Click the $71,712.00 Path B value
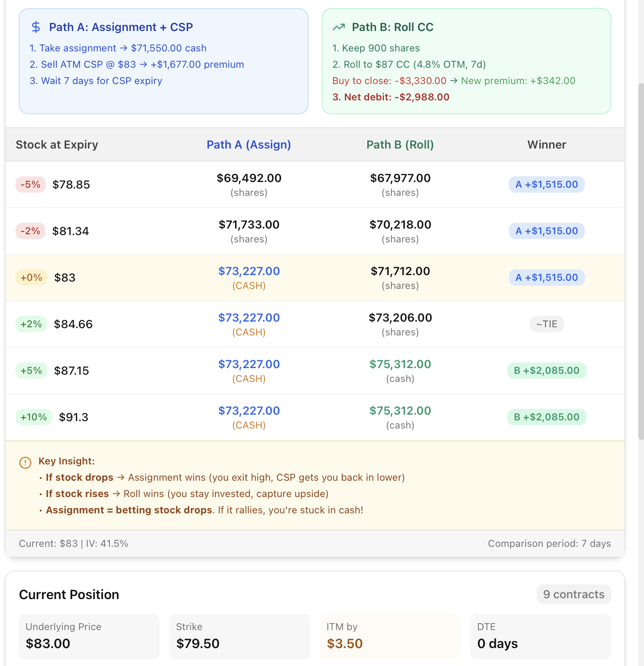The image size is (644, 666). pos(400,271)
